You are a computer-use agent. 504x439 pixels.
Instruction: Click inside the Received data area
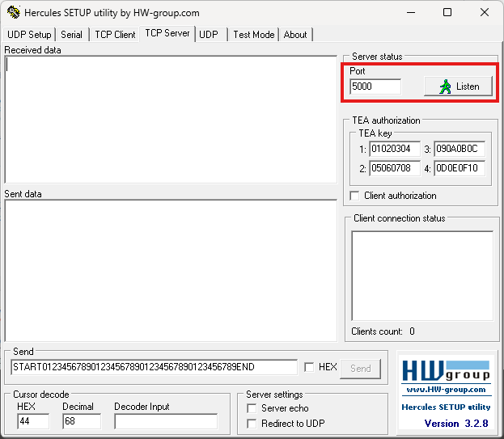pos(170,120)
